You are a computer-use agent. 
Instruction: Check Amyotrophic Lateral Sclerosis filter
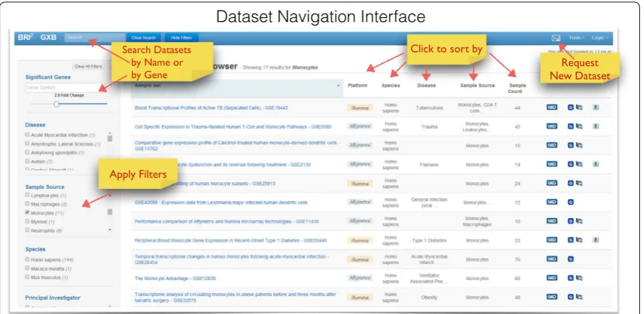(x=27, y=144)
